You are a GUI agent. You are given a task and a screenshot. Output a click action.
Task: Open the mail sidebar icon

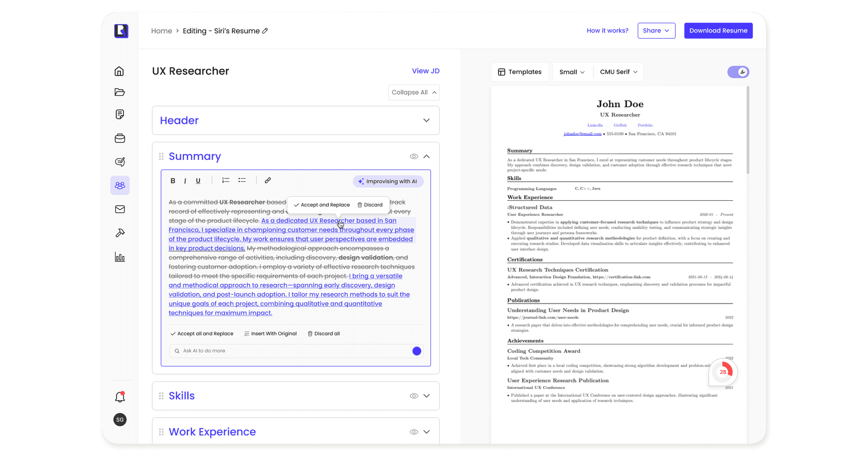point(120,209)
